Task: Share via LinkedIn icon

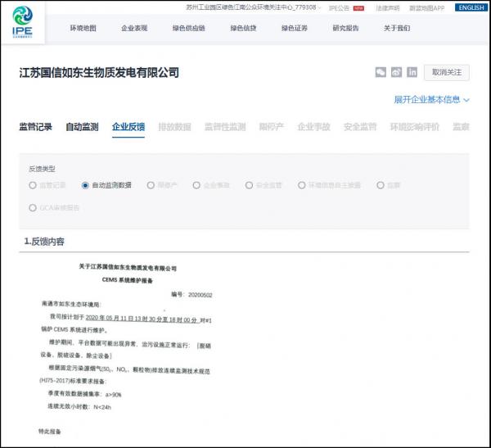Action: coord(412,72)
